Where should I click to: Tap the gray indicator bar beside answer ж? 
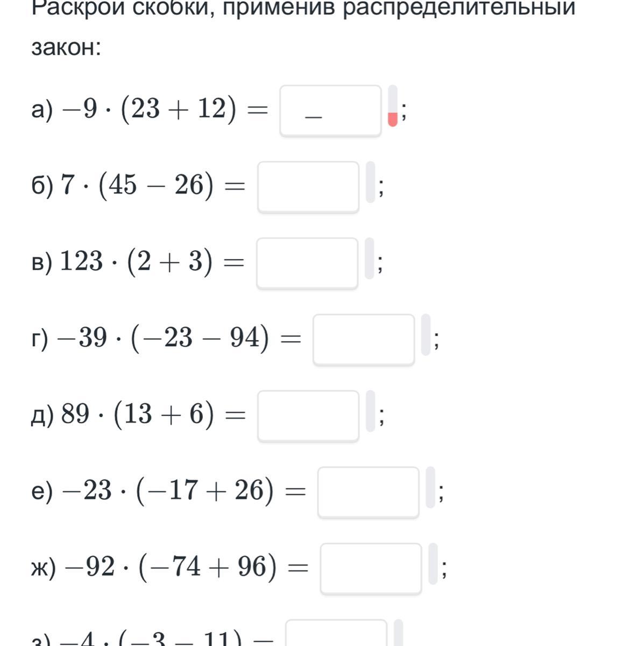(433, 564)
